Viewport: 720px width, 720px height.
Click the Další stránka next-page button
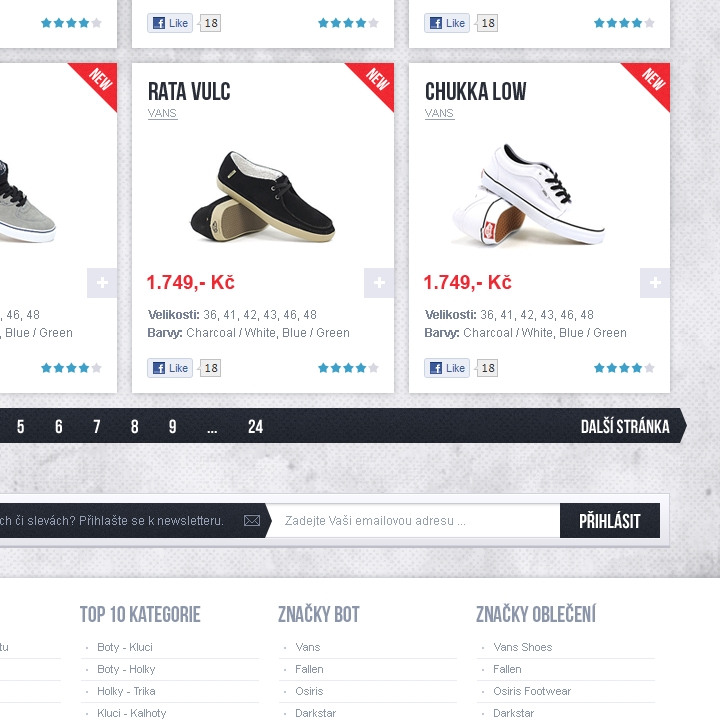point(625,426)
